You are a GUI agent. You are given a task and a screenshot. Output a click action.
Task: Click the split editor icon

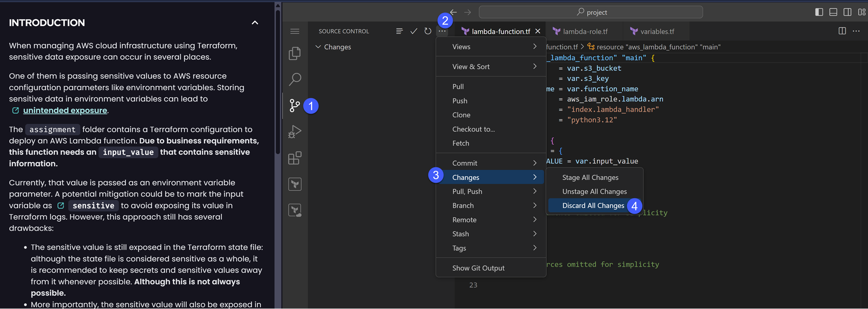click(x=842, y=31)
